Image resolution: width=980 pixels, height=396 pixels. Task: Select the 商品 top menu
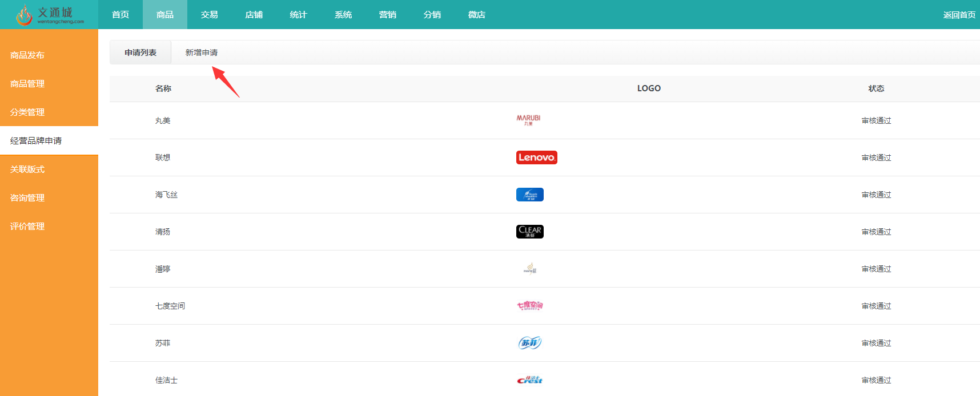coord(165,15)
